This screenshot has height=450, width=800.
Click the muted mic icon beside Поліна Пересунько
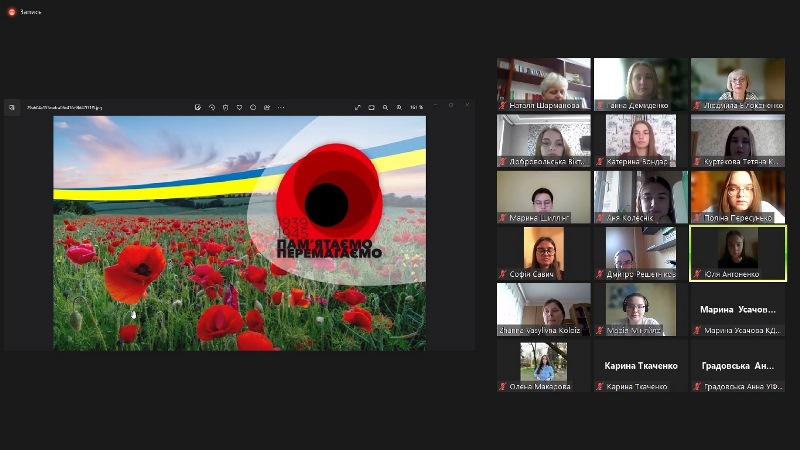click(x=696, y=217)
